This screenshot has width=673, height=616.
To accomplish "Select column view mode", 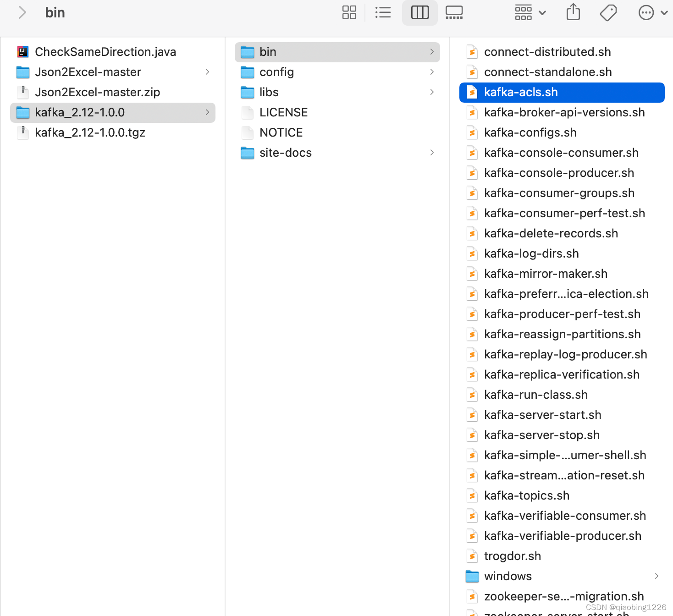I will coord(420,12).
